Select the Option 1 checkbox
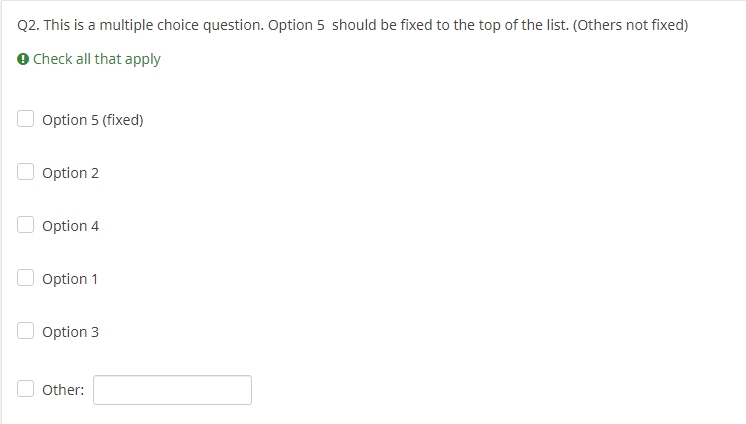746x424 pixels. point(26,278)
